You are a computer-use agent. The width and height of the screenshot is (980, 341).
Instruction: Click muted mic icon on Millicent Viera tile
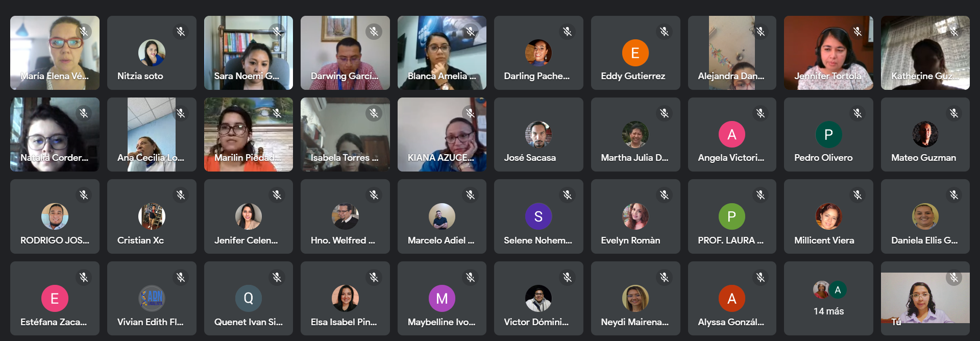857,195
